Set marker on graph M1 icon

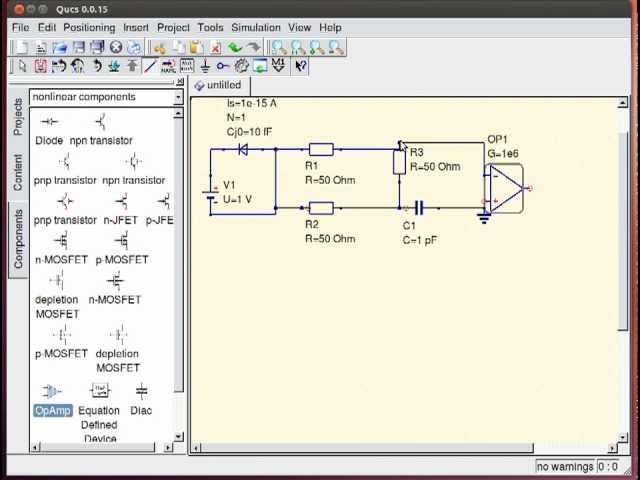tap(278, 66)
